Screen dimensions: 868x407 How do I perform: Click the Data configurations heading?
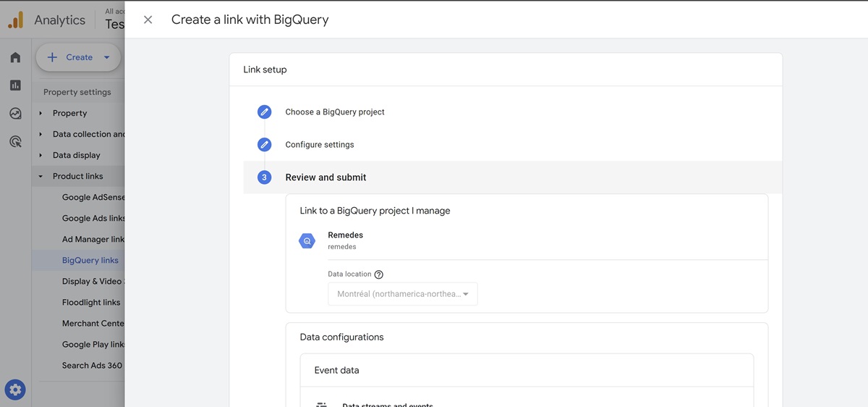(342, 337)
